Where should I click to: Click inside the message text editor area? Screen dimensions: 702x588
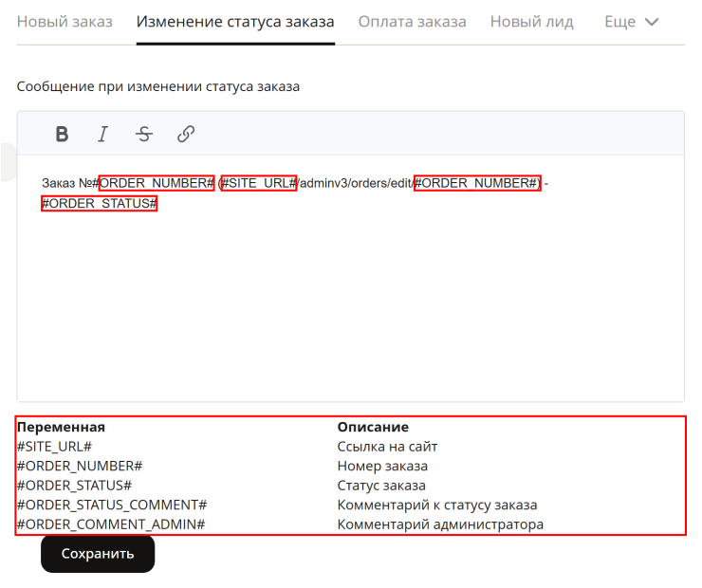[351, 278]
